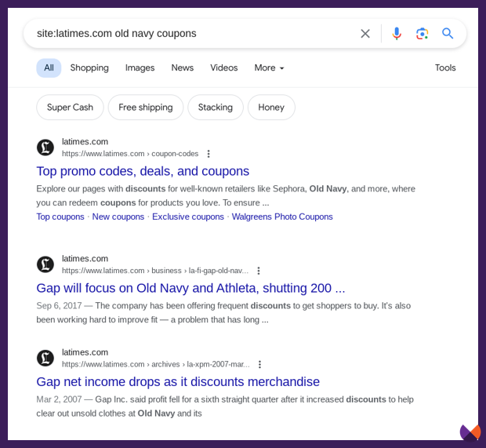The image size is (486, 448).
Task: Click the LA Times favicon of the archives result
Action: [45, 358]
